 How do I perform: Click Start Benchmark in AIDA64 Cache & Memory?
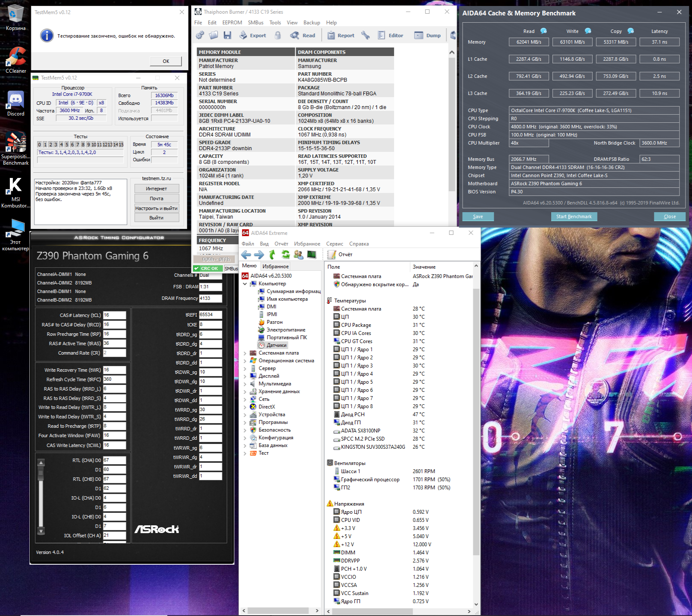574,216
